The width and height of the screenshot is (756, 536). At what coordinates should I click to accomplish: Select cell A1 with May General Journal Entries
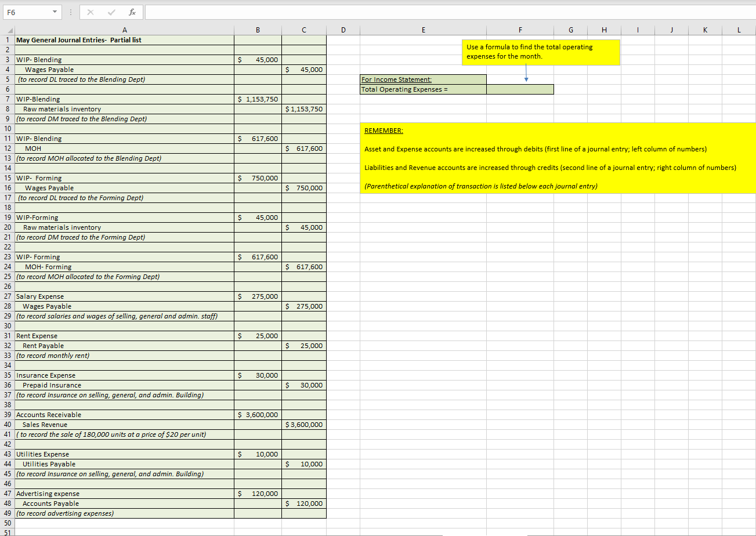tap(125, 39)
